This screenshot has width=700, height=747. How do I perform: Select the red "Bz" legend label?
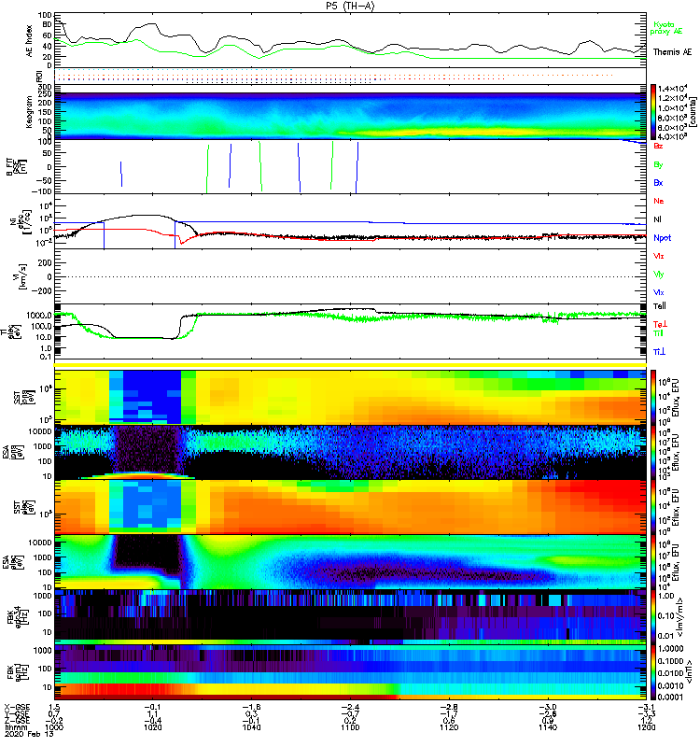(x=658, y=146)
